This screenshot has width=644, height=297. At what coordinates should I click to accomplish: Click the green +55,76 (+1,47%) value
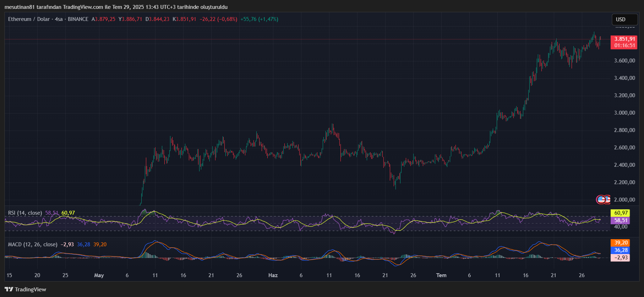click(x=259, y=19)
